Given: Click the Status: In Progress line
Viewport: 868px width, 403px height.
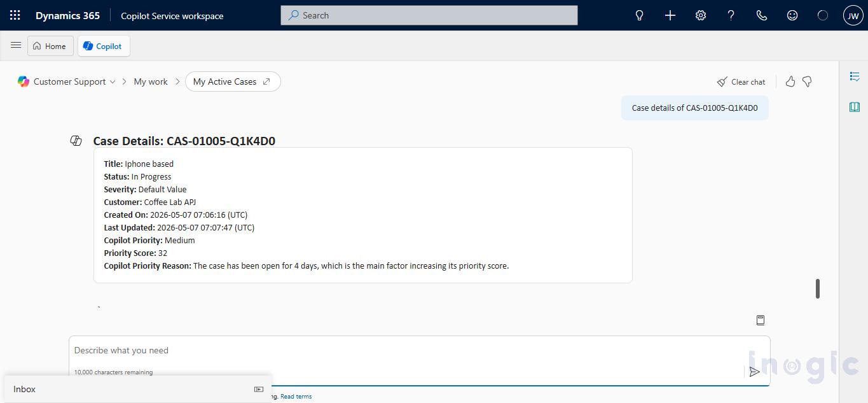Looking at the screenshot, I should pyautogui.click(x=137, y=176).
